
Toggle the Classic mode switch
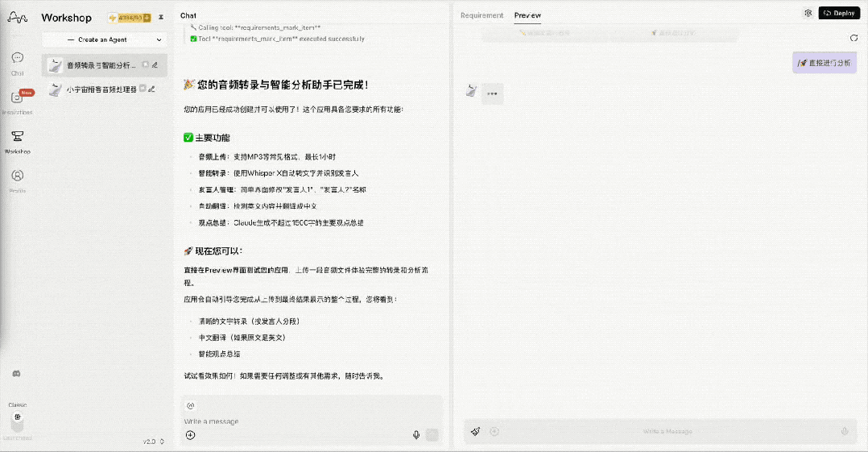pyautogui.click(x=18, y=421)
